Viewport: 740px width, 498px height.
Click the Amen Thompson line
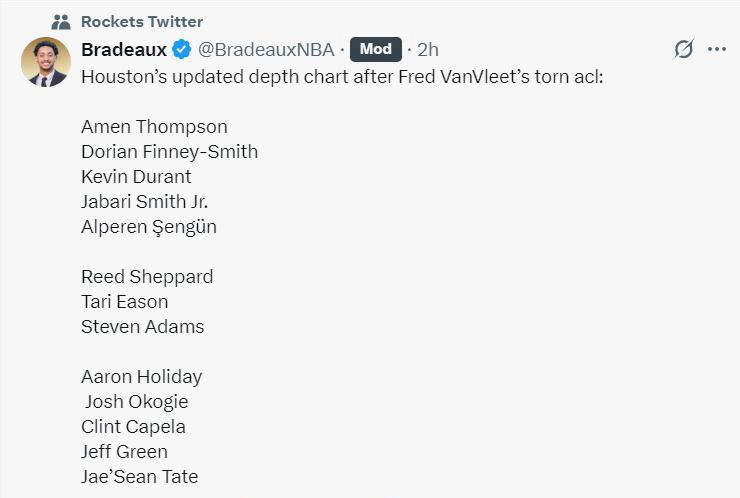tap(154, 127)
